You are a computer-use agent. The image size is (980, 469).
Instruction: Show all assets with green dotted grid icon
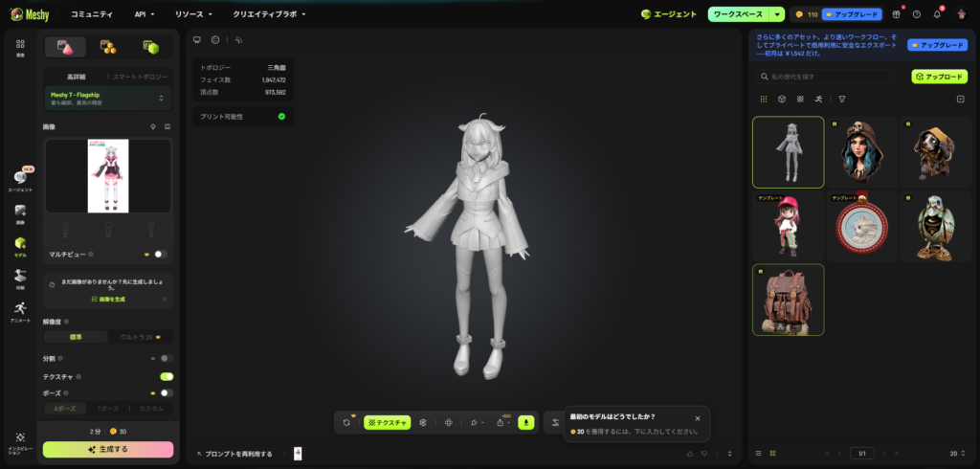click(x=763, y=99)
